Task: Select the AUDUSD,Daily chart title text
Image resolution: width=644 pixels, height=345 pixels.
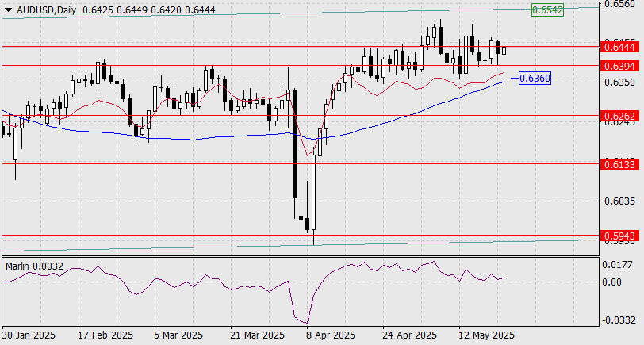Action: [x=47, y=10]
